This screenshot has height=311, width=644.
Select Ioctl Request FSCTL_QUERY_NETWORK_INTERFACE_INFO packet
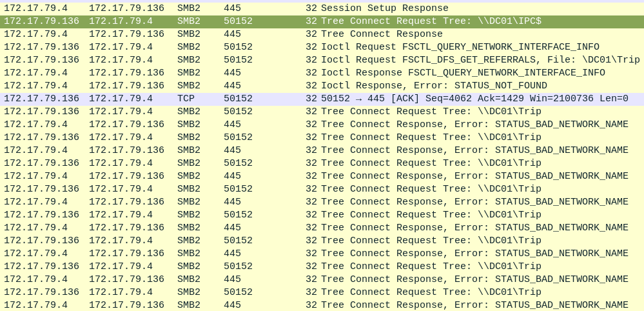point(460,47)
